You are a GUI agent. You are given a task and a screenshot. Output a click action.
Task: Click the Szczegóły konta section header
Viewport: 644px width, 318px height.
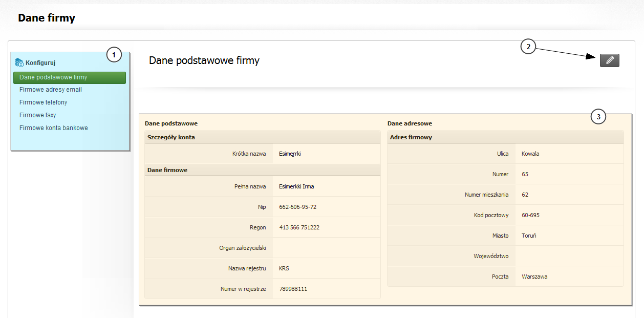171,137
